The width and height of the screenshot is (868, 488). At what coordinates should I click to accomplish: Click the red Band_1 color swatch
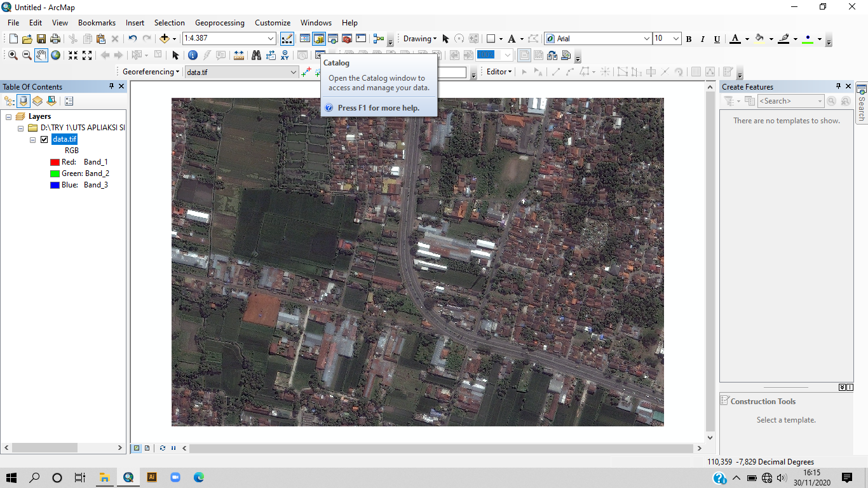point(55,162)
